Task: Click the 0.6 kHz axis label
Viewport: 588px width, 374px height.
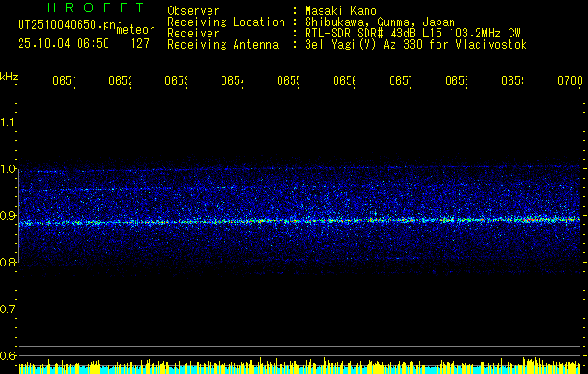Action: click(7, 355)
